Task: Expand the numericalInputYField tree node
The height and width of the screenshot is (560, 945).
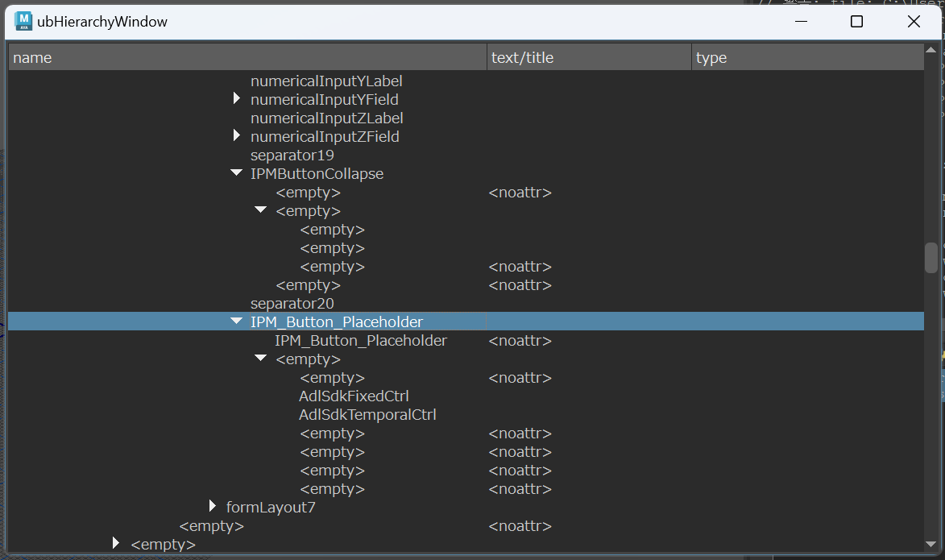Action: coord(236,99)
